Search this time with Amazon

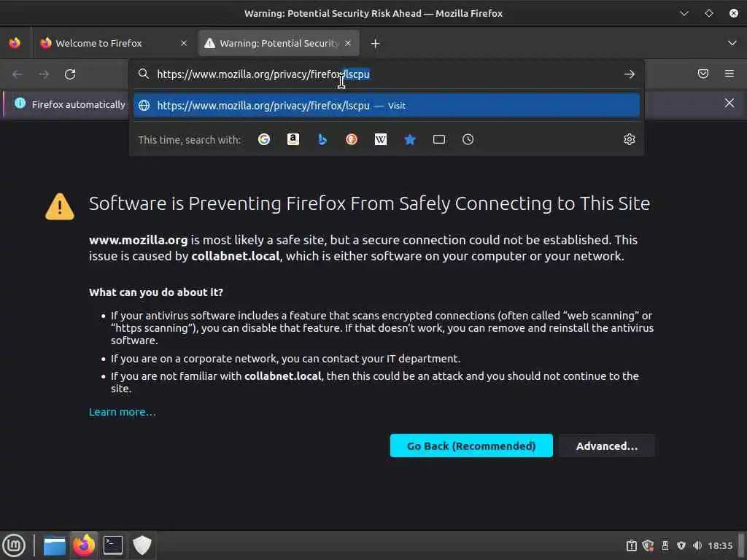click(293, 139)
